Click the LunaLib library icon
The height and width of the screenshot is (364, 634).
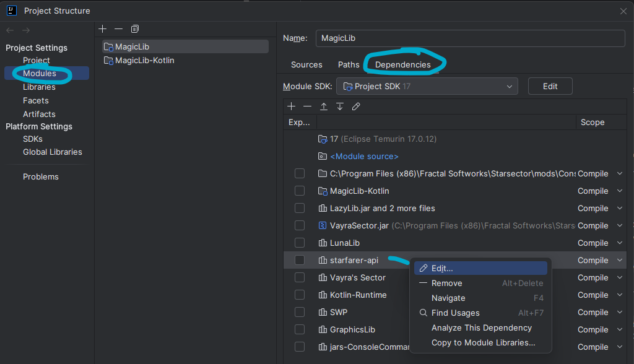pos(322,243)
